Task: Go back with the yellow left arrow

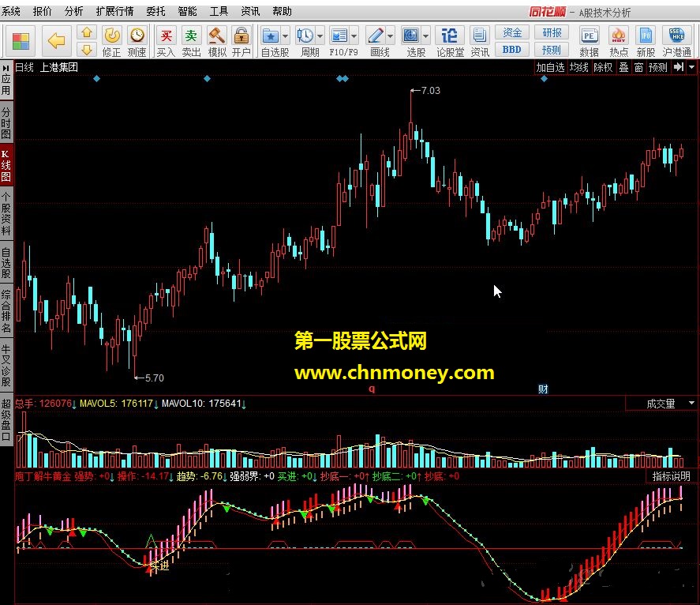Action: click(x=56, y=41)
